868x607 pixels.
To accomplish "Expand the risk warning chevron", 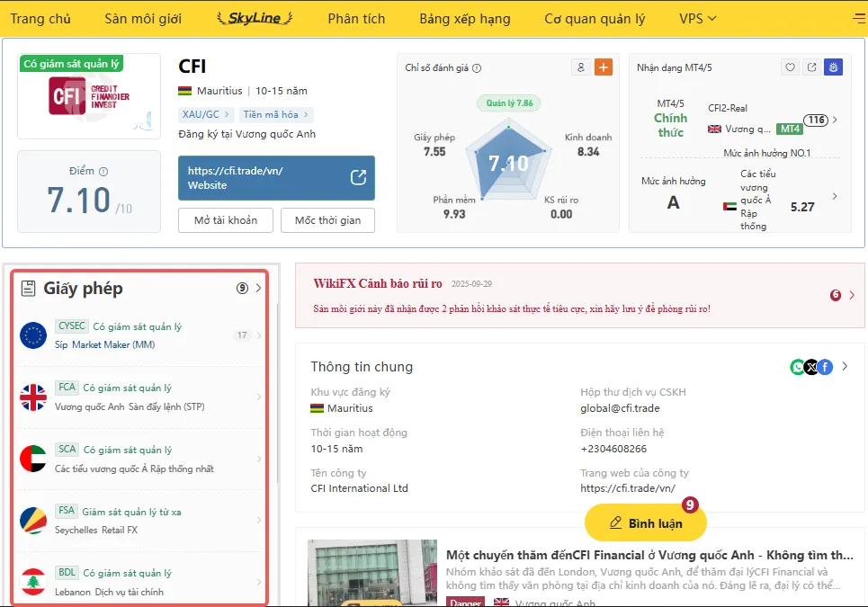I will coord(852,295).
